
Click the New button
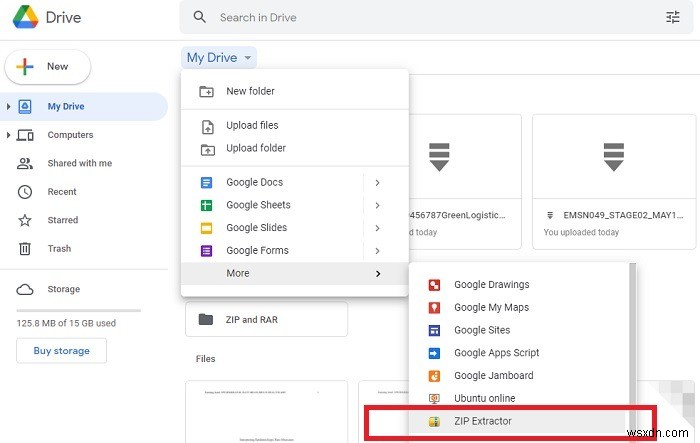[x=48, y=67]
